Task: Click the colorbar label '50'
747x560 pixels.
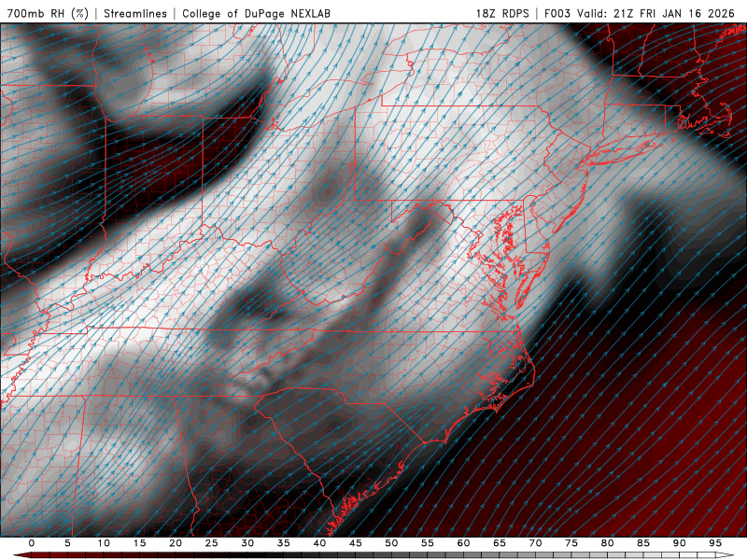Action: point(391,543)
